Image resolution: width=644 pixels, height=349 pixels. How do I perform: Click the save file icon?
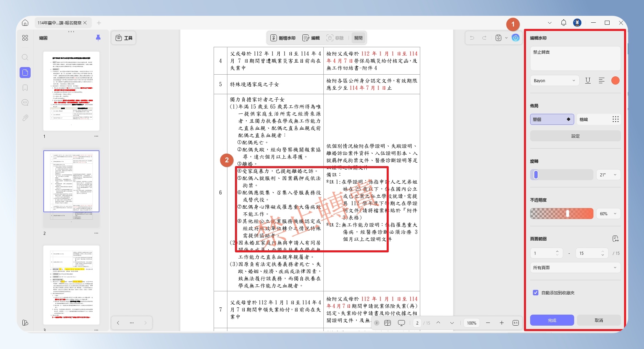498,38
